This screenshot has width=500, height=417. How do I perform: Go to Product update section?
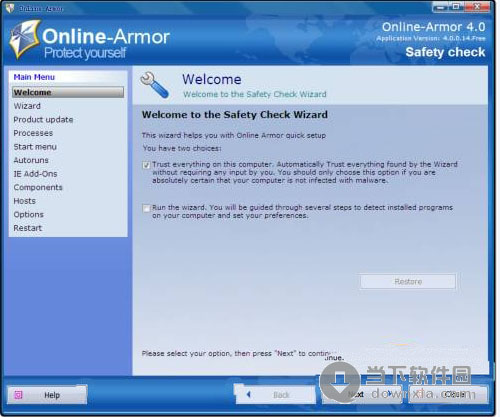(x=43, y=120)
